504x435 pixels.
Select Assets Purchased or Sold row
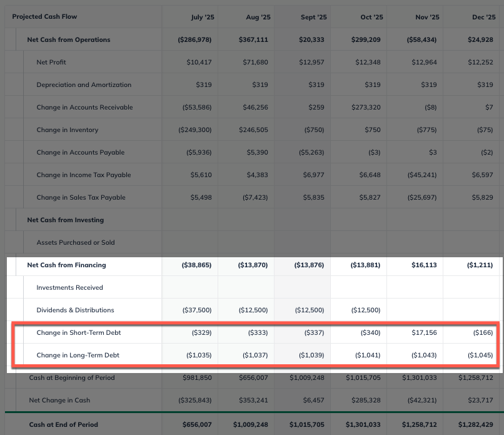click(252, 242)
